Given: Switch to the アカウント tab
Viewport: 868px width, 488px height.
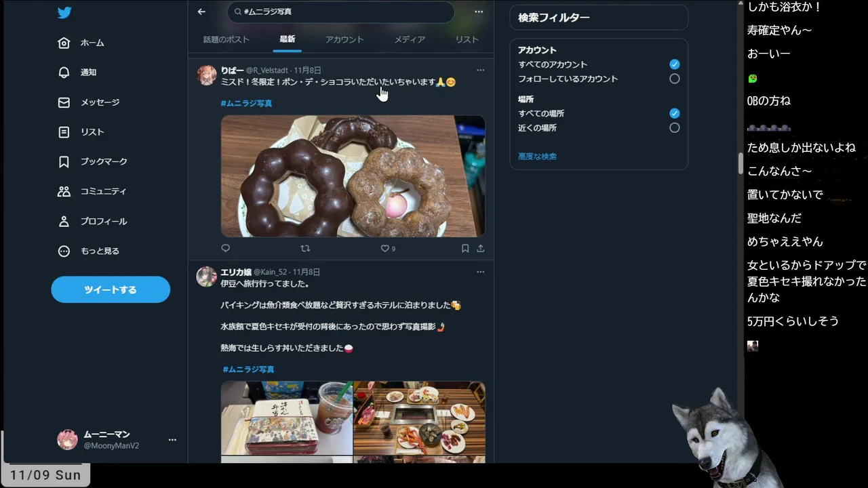Looking at the screenshot, I should (344, 39).
